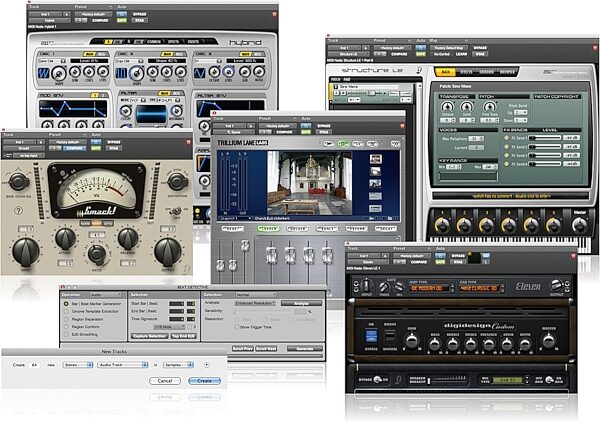Screen dimensions: 600x424
Task: Toggle the FX Send1 indicator in Structure LE
Action: click(x=507, y=138)
